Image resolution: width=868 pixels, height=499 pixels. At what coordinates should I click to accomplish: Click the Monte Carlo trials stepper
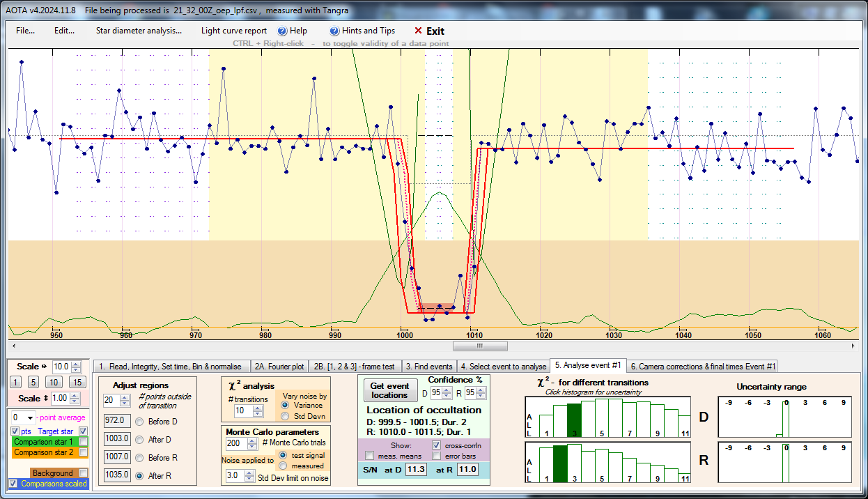coord(251,443)
